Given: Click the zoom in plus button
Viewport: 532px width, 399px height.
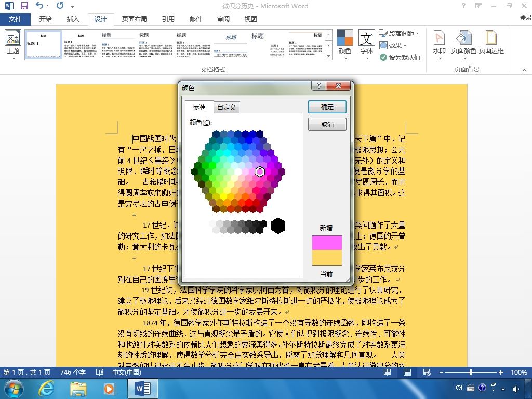Looking at the screenshot, I should 500,372.
